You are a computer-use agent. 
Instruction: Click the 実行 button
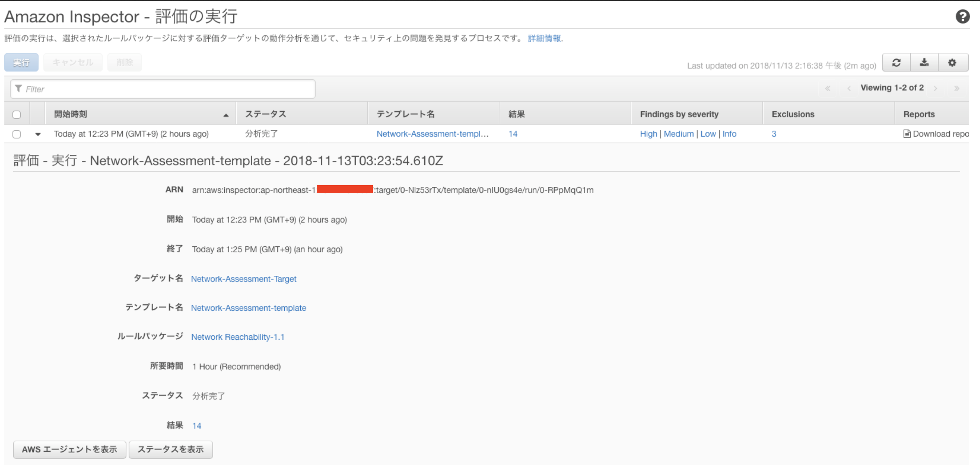click(x=21, y=62)
